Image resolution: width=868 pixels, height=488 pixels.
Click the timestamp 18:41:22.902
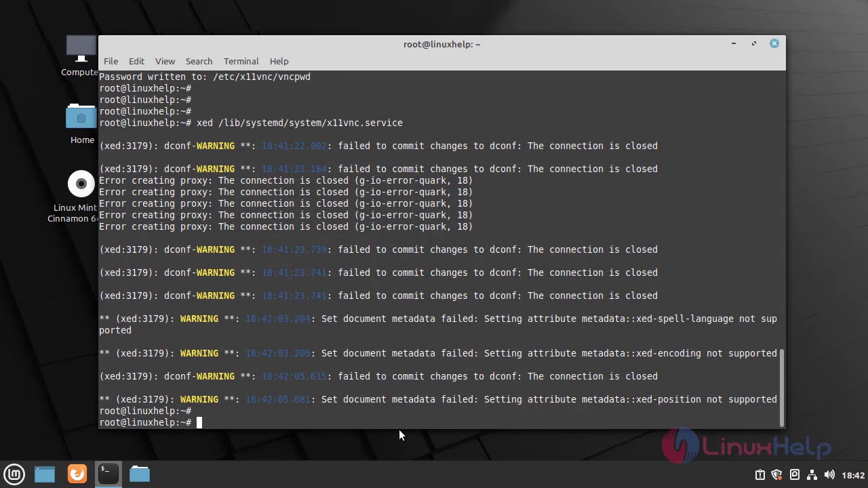click(294, 146)
